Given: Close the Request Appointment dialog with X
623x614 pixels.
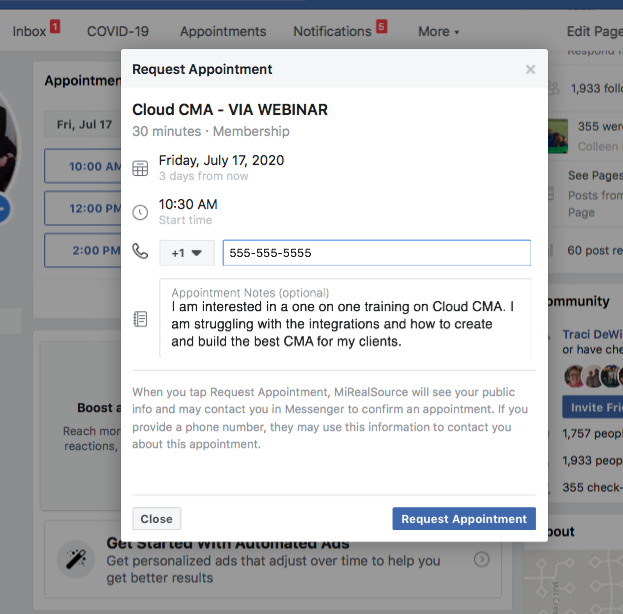Looking at the screenshot, I should tap(530, 70).
